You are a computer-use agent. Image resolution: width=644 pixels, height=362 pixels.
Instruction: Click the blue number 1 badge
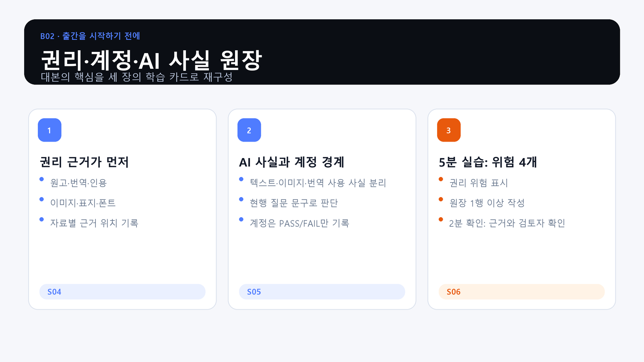[50, 130]
